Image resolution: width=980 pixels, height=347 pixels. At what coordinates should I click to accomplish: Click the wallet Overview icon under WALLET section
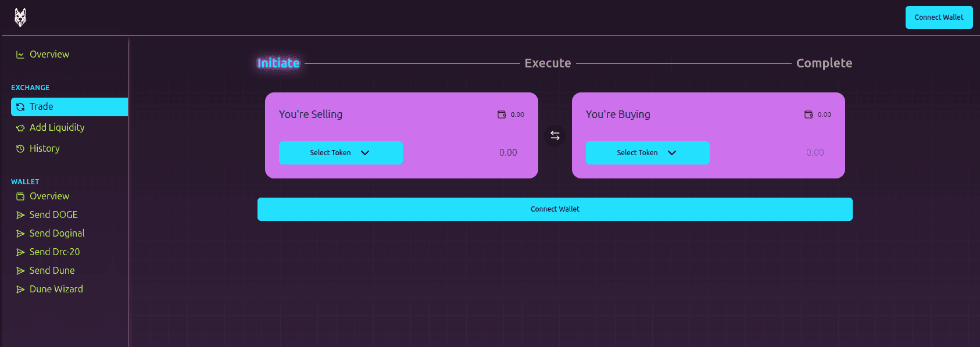coord(20,196)
